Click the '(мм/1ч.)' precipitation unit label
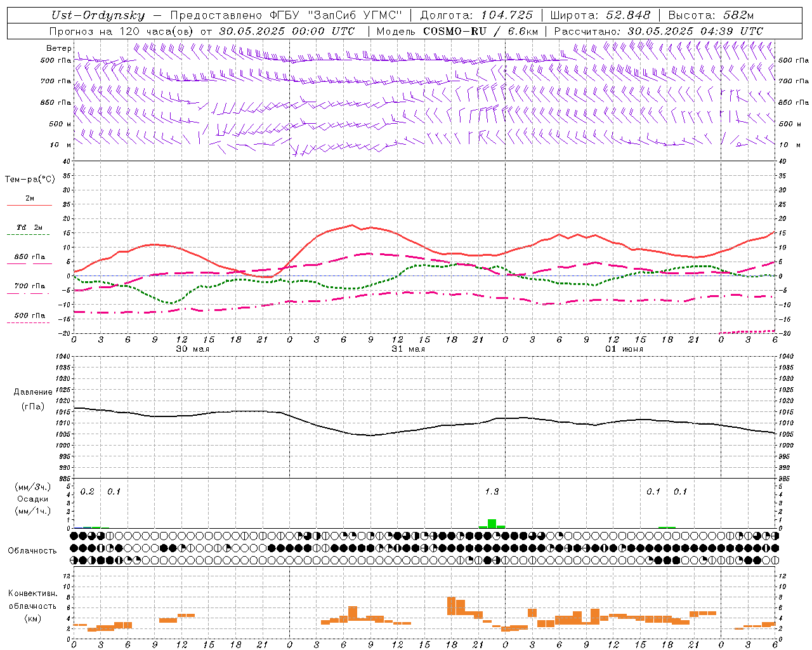 (x=32, y=510)
